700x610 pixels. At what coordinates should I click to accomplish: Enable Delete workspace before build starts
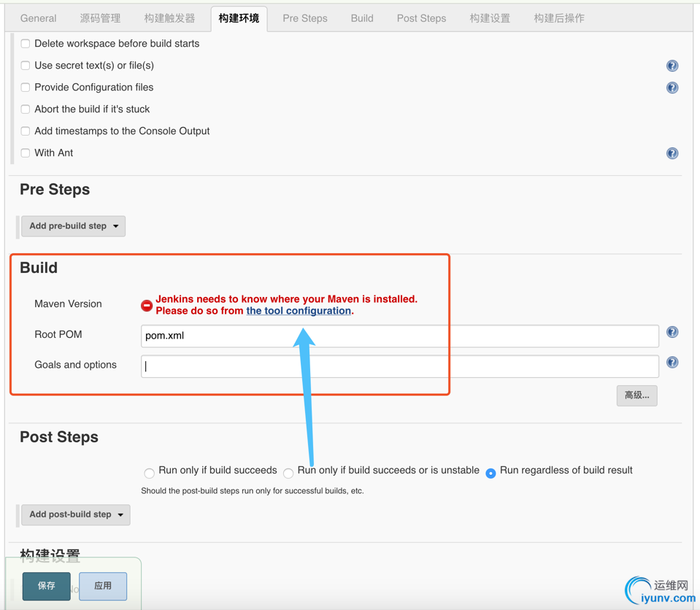tap(26, 44)
